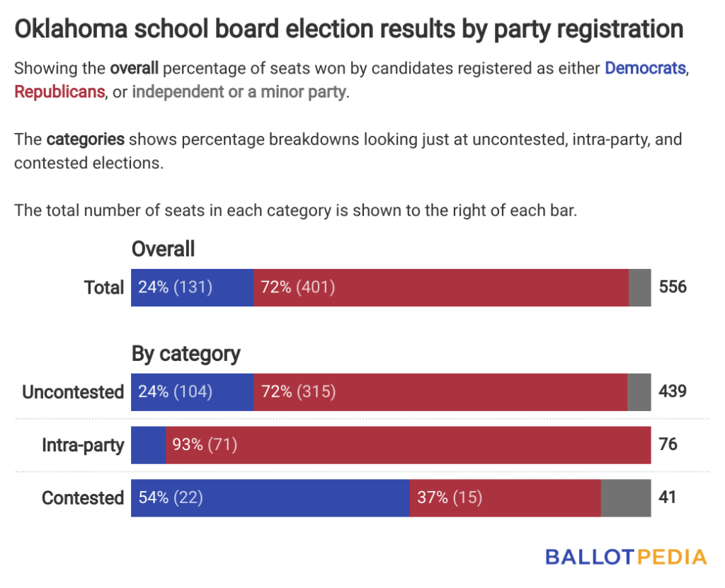Click the gray segment of Contested bar
This screenshot has height=588, width=725.
pos(626,498)
